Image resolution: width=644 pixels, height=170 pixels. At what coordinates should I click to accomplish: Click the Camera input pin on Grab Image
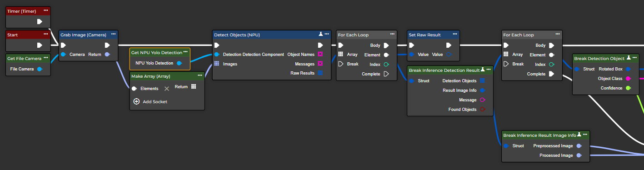pyautogui.click(x=64, y=54)
